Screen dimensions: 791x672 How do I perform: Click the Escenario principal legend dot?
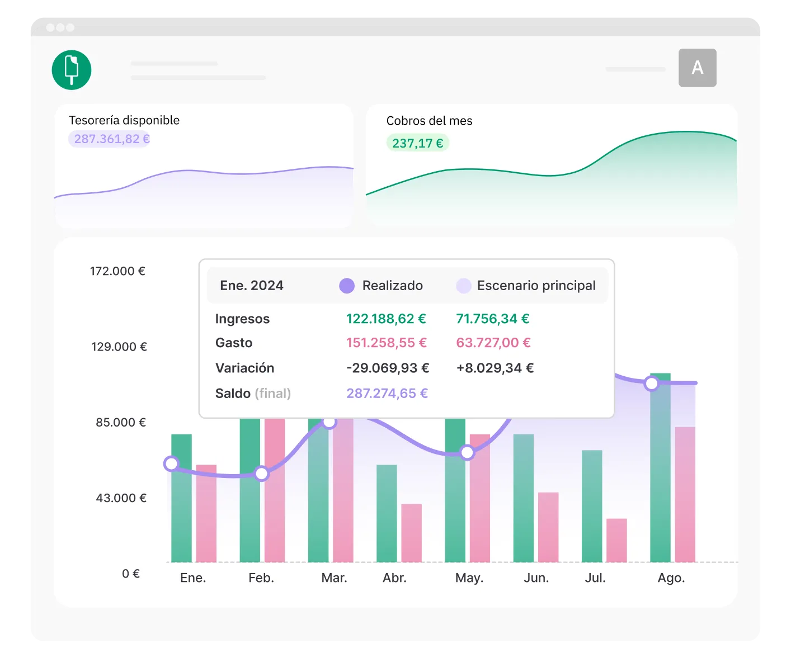pos(464,286)
